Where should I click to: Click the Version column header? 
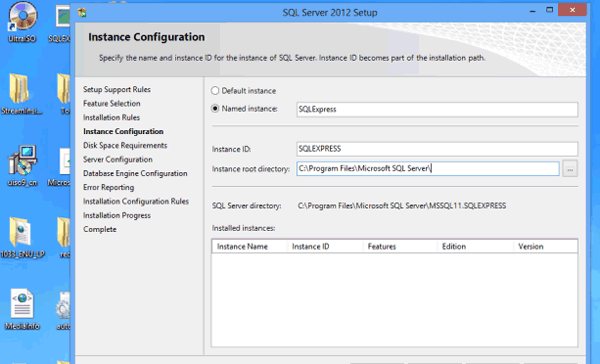coord(545,246)
